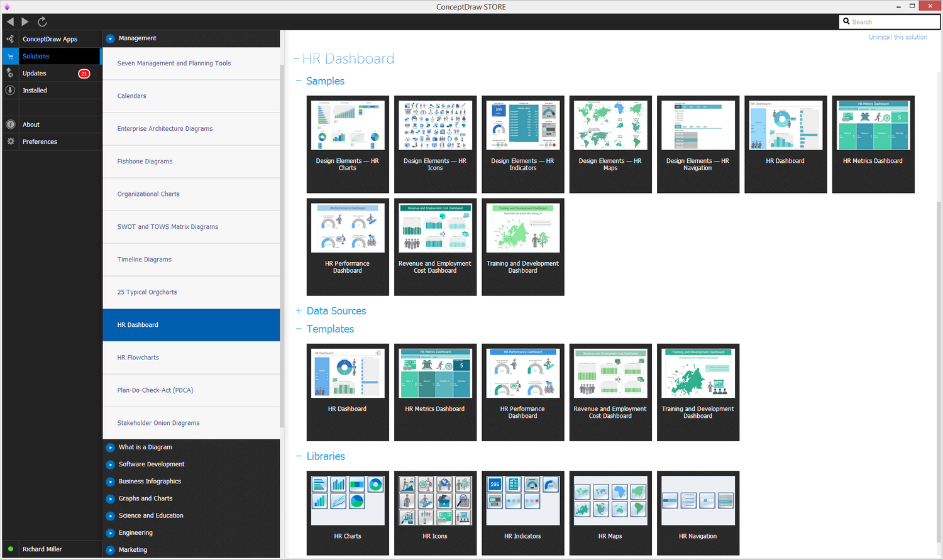Open the Design Elements HR Icons sample
Screen dimensions: 943x560
[x=435, y=144]
